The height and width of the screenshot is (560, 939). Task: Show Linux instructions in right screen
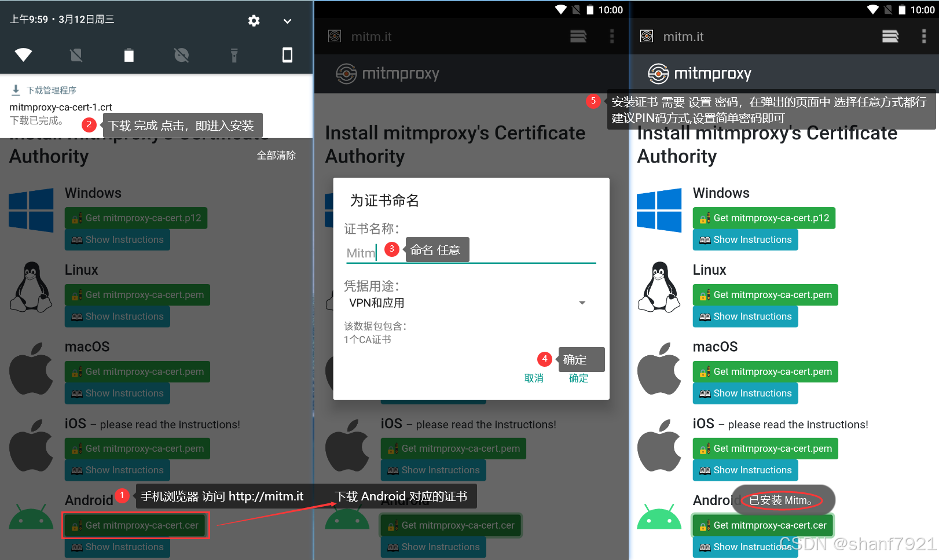pyautogui.click(x=746, y=316)
